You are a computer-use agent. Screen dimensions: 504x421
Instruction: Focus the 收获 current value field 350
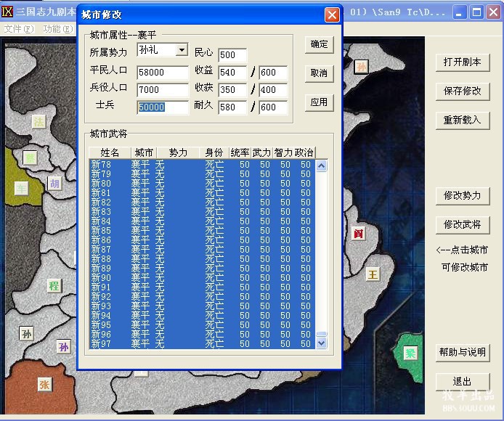click(232, 90)
